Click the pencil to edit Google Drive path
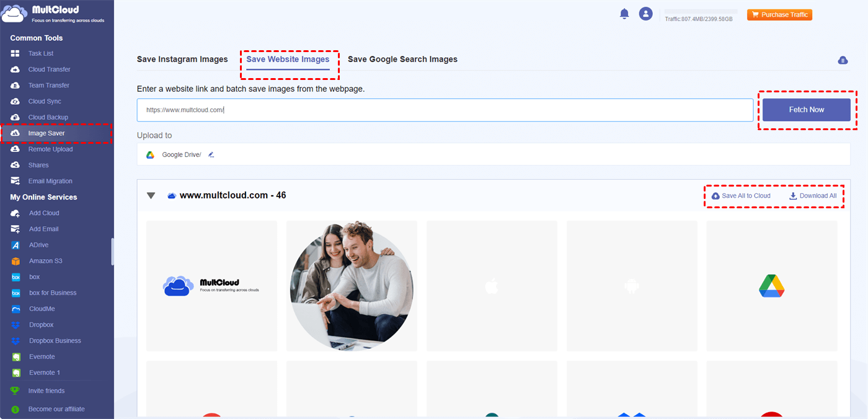 pyautogui.click(x=211, y=154)
